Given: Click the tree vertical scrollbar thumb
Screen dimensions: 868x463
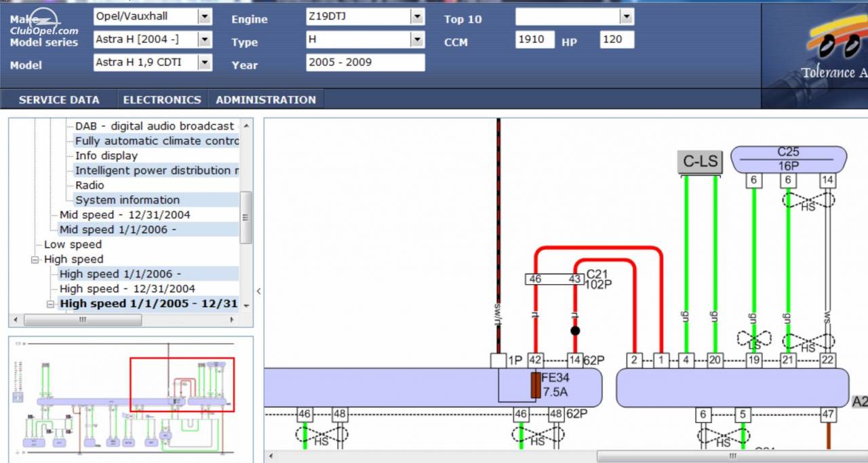Looking at the screenshot, I should tap(246, 217).
